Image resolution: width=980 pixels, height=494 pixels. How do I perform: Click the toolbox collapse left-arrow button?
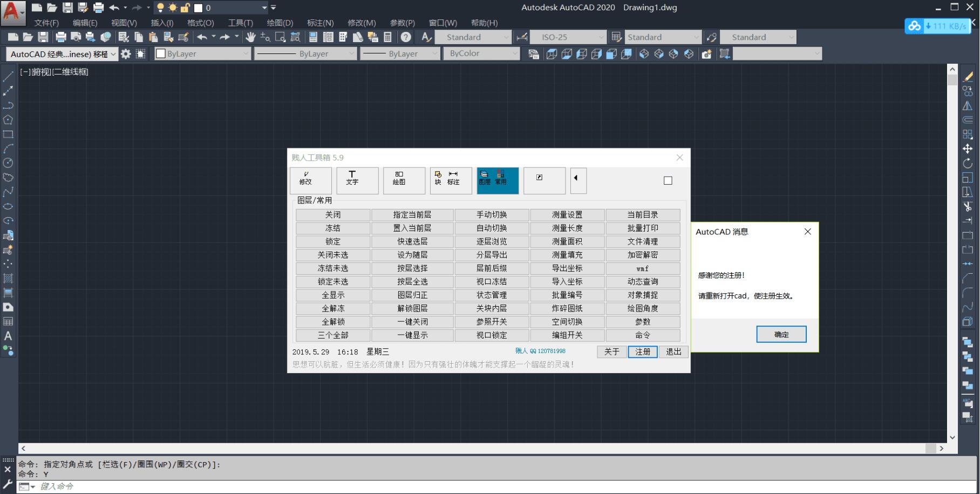coord(578,180)
